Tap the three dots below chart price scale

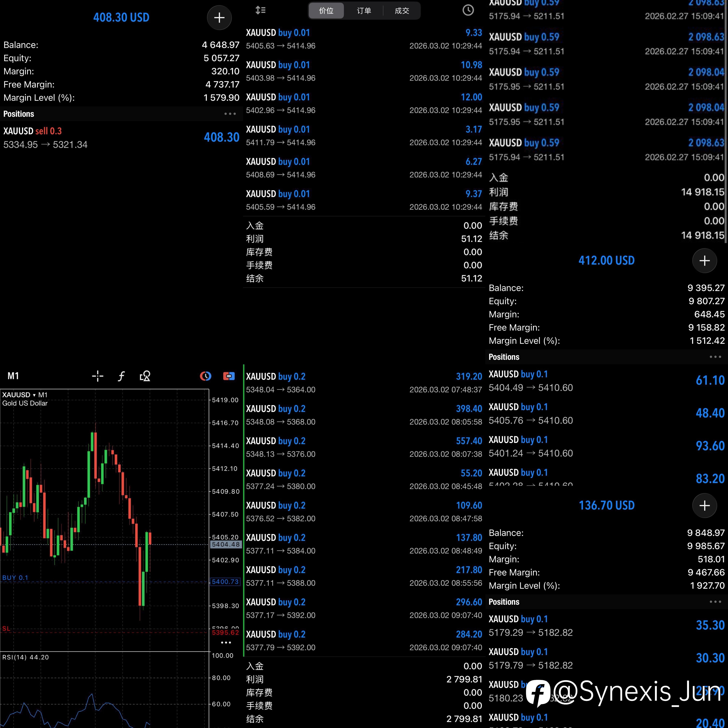tap(226, 642)
